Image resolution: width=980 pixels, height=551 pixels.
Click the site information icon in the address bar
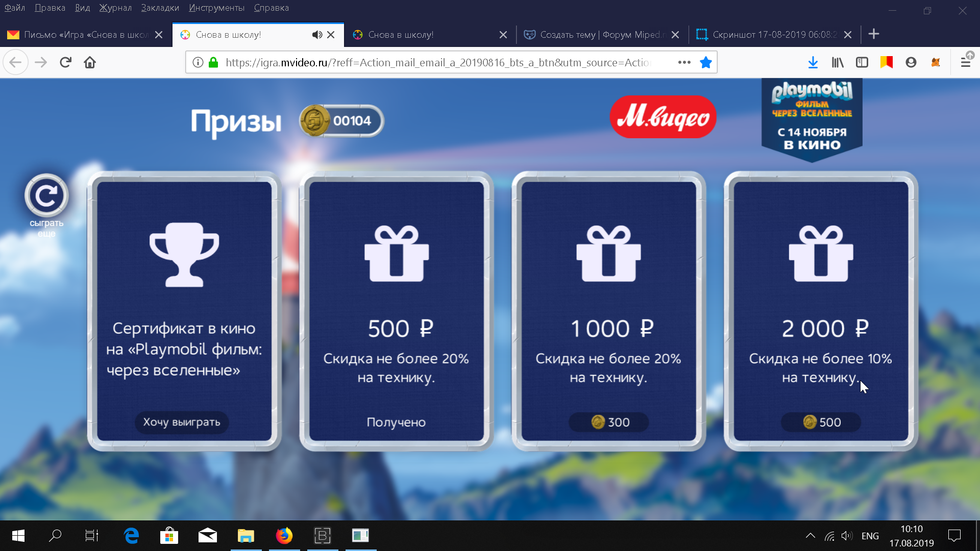[198, 62]
